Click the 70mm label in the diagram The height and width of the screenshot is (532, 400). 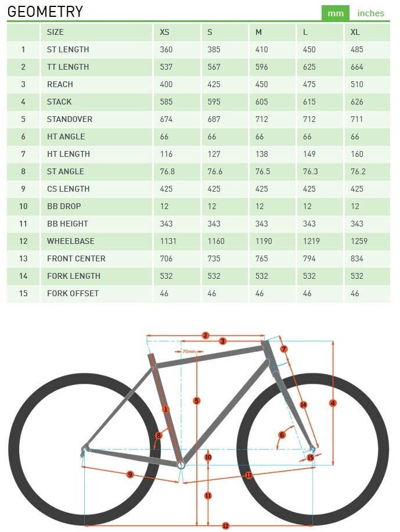[189, 351]
